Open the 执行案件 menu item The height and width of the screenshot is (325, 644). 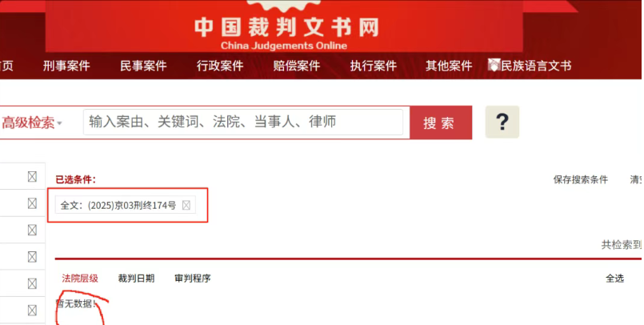(374, 66)
